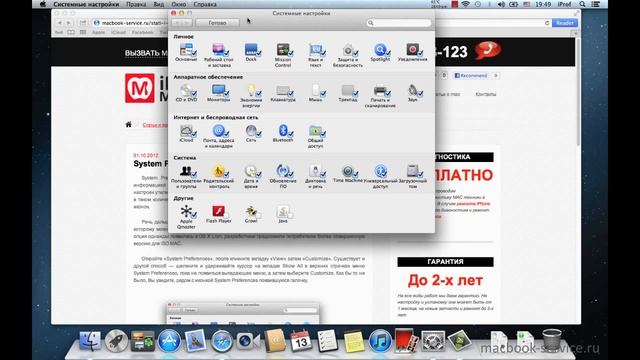The width and height of the screenshot is (640, 360).
Task: Open the Spotlight preference pane icon
Action: pos(380,50)
